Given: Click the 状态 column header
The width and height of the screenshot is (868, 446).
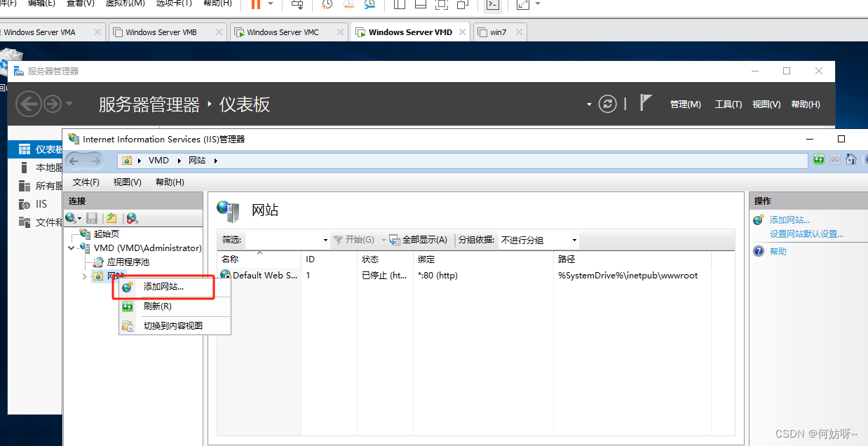Looking at the screenshot, I should 385,259.
